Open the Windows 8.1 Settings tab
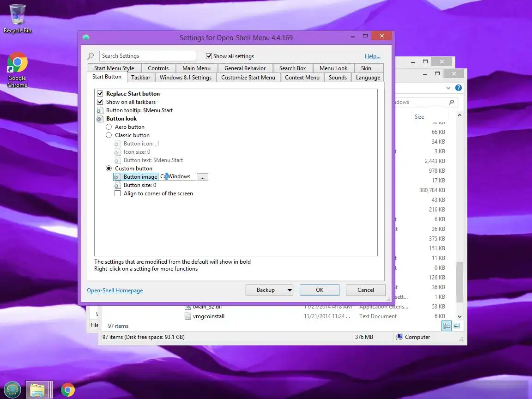 tap(186, 78)
